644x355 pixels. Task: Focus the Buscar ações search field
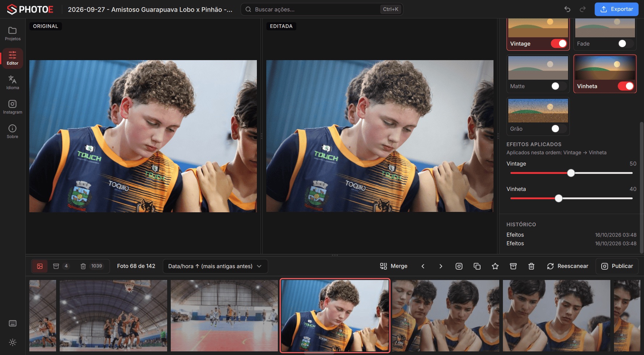(x=322, y=9)
